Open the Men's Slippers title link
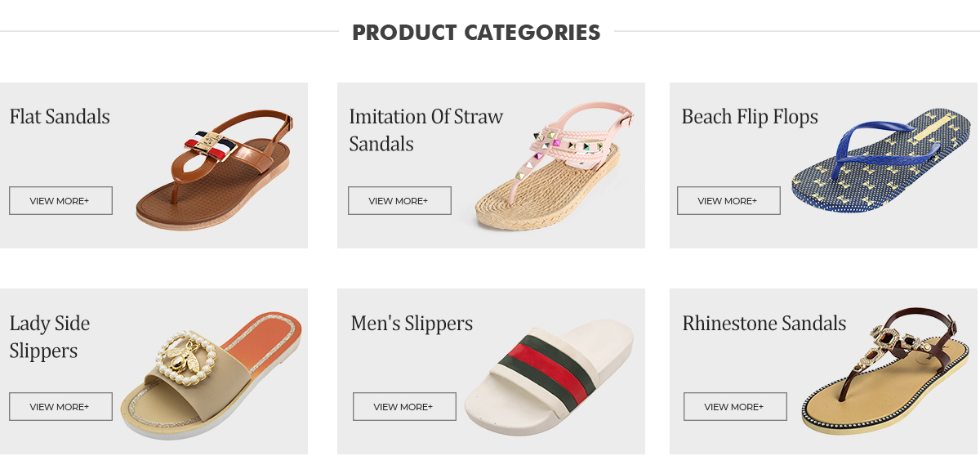Screen dimensions: 980x474 tap(412, 324)
